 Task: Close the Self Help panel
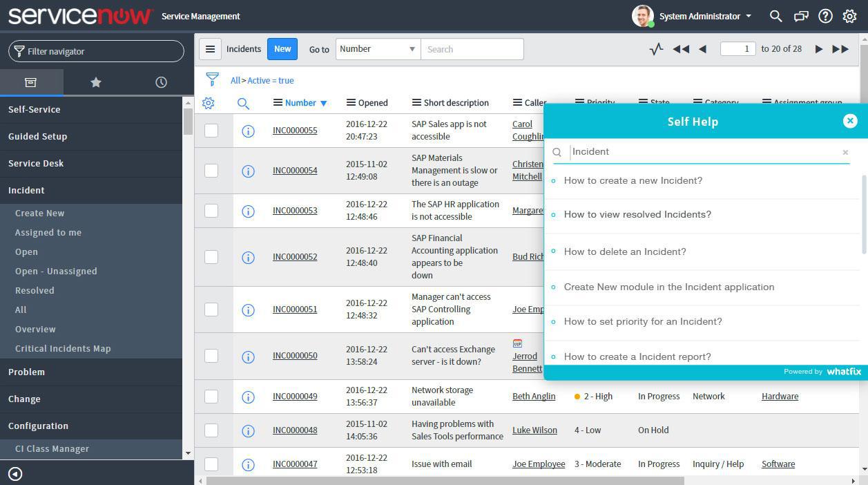tap(850, 121)
